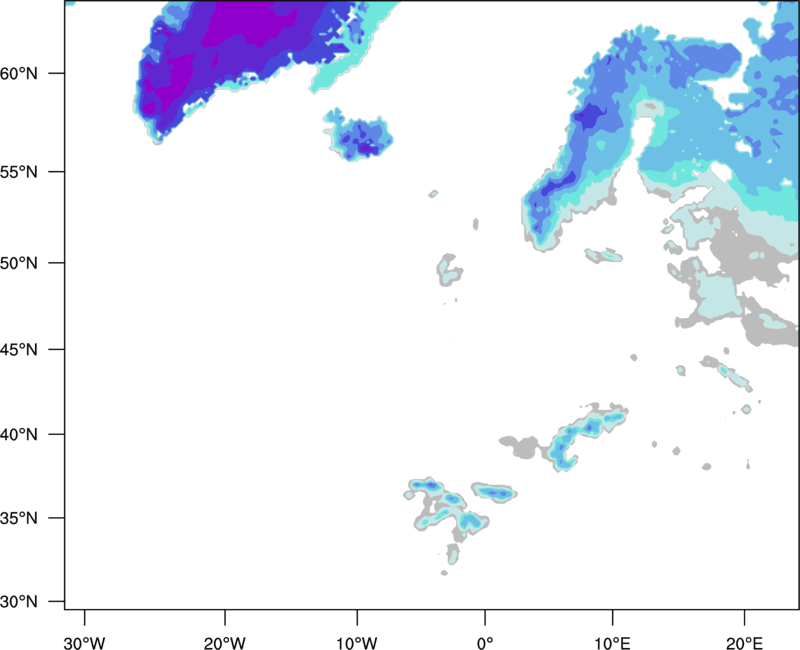This screenshot has height=650, width=800.
Task: Click the 20°E longitude label
Action: [744, 643]
